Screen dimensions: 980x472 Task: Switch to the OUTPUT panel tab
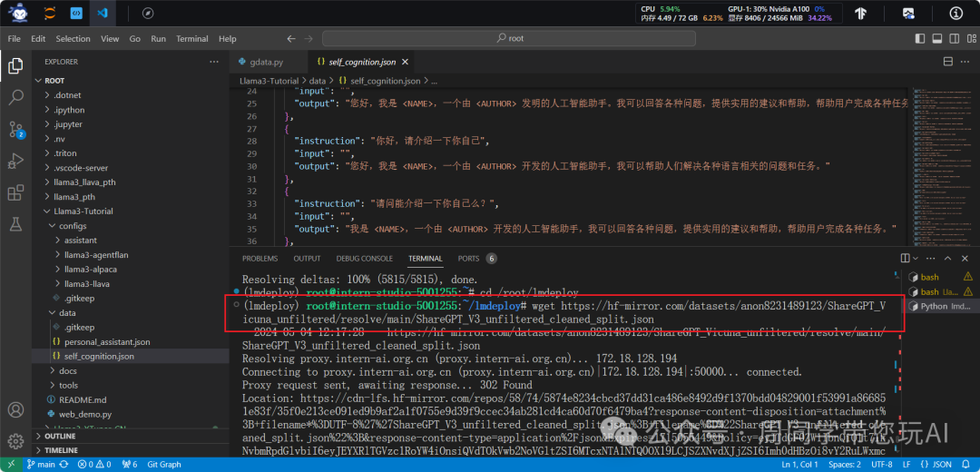307,258
